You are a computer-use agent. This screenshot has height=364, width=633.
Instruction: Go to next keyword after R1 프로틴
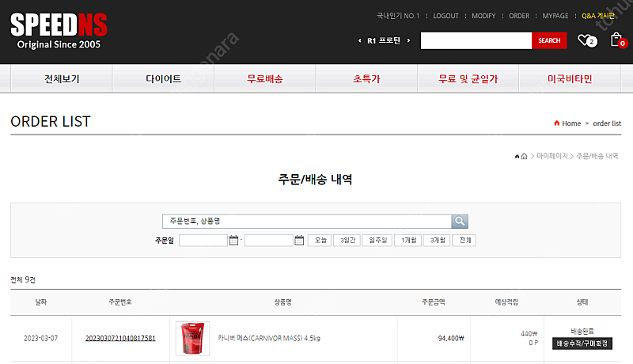point(408,40)
